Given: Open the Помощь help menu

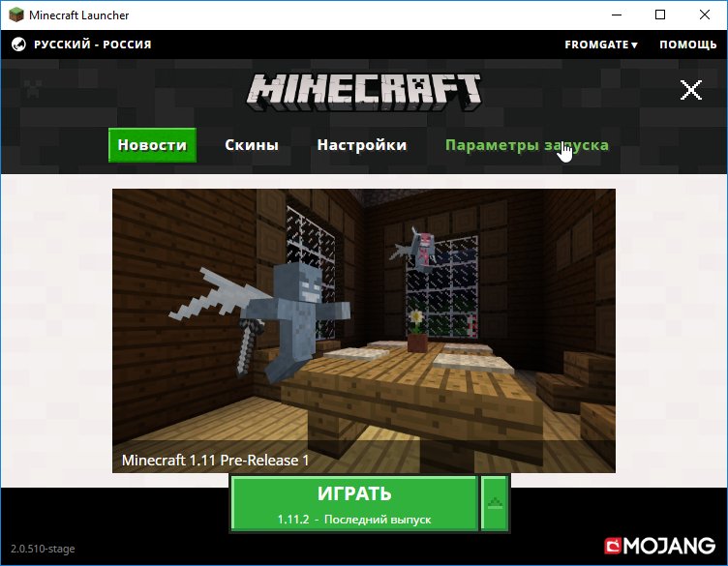Looking at the screenshot, I should (687, 45).
